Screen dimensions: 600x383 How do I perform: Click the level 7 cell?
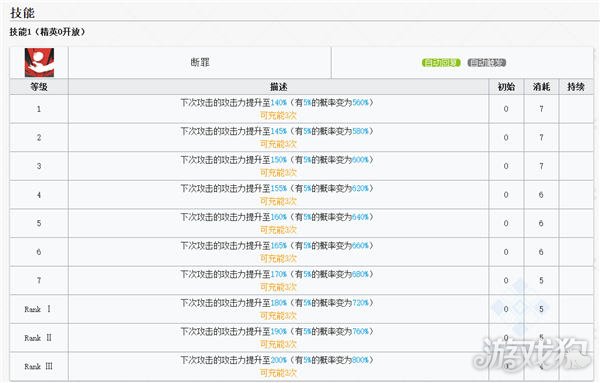click(39, 280)
